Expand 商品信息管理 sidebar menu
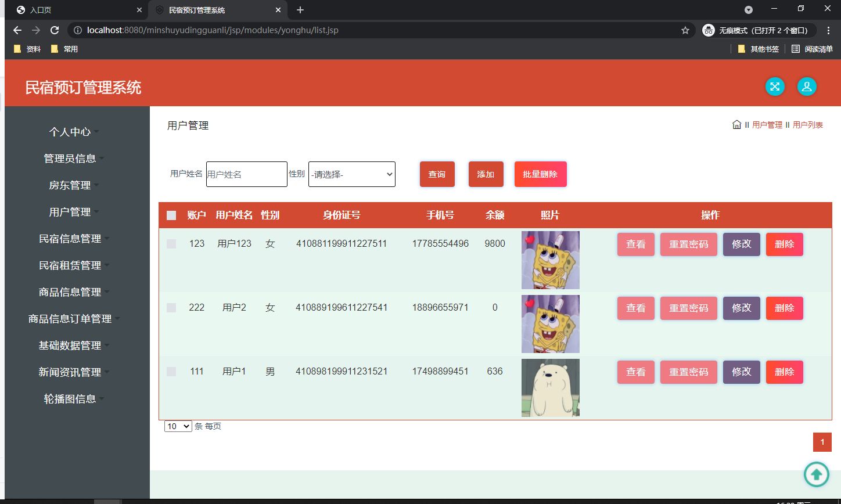The width and height of the screenshot is (841, 504). coord(74,292)
